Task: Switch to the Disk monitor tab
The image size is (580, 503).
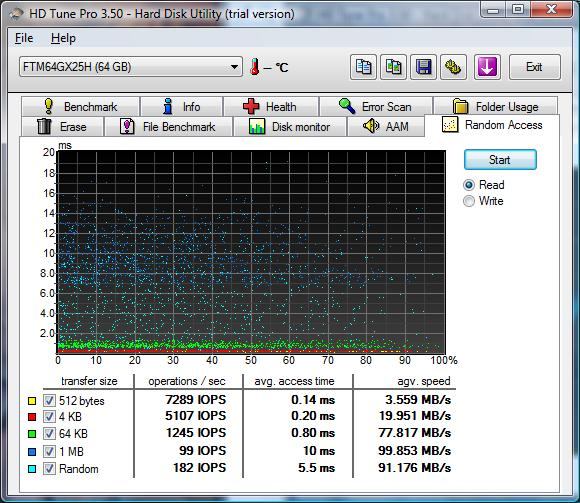Action: click(290, 126)
